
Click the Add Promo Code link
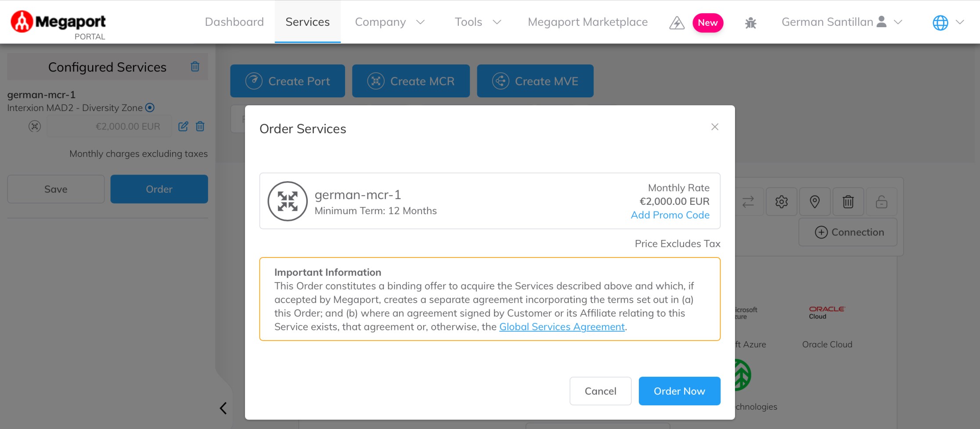coord(670,215)
